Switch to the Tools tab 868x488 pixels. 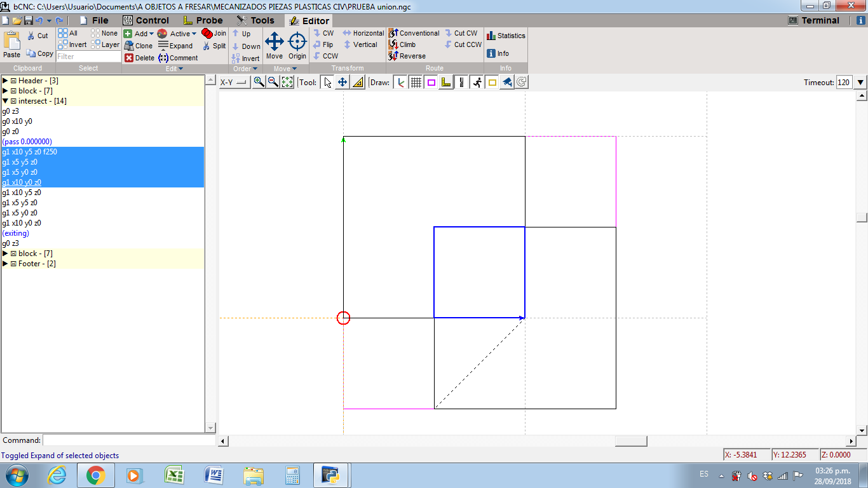[255, 20]
